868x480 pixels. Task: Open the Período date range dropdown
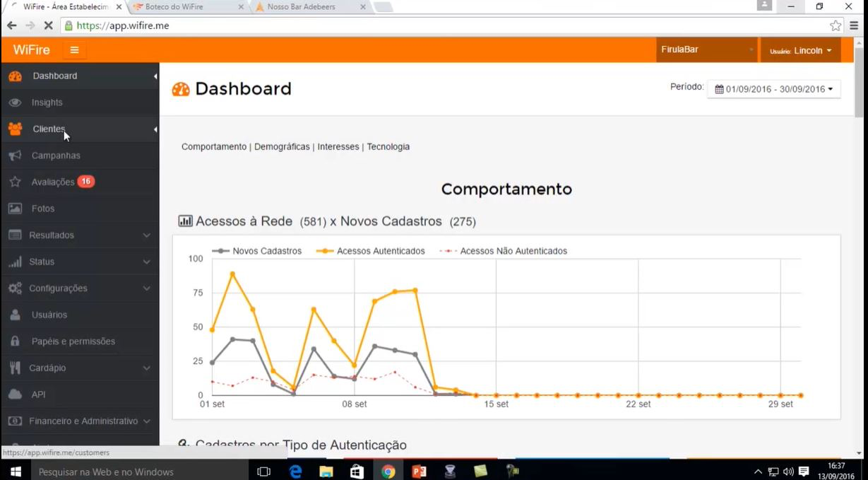773,88
